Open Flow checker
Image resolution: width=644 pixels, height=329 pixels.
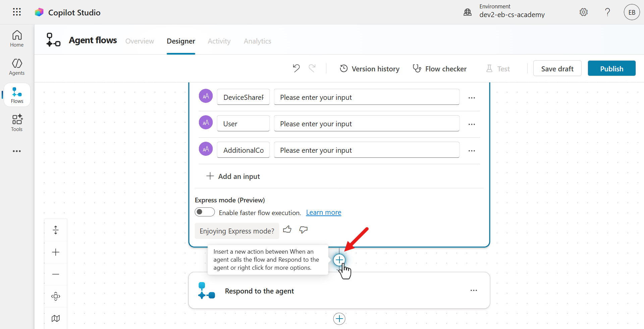439,69
